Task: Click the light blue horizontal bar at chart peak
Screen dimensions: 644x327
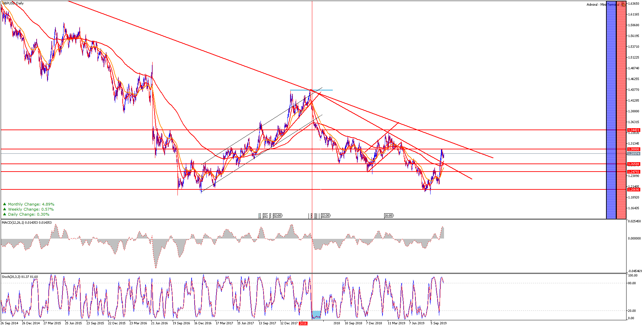Action: (312, 90)
